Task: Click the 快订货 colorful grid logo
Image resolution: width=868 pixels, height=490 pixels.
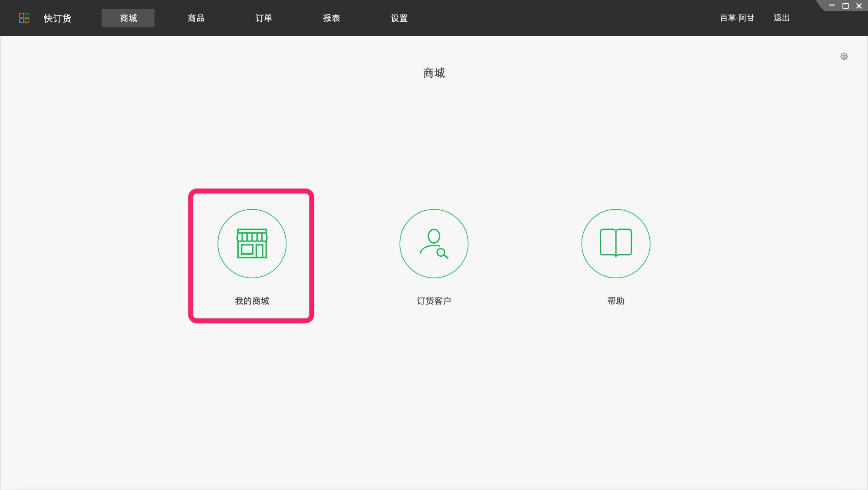Action: click(24, 18)
